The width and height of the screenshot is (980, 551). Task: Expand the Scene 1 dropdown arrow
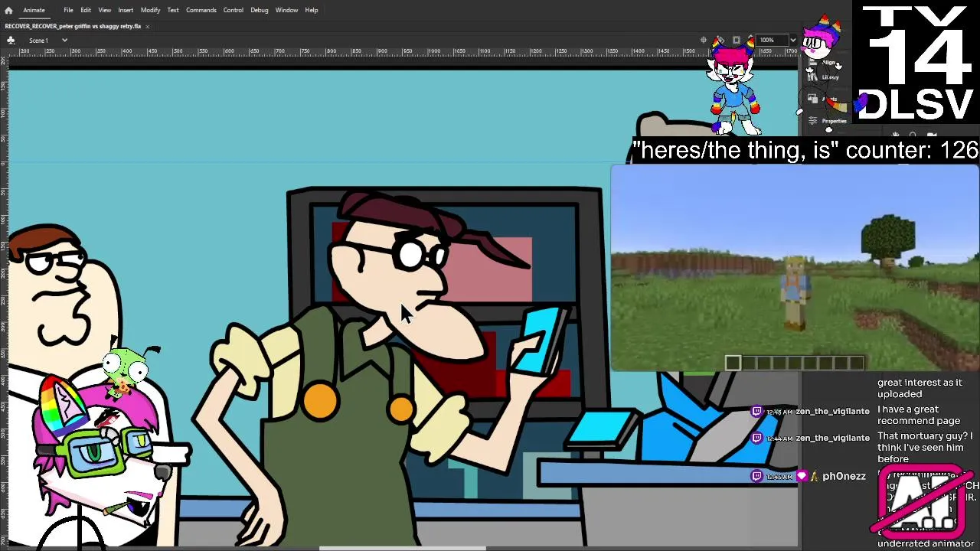(64, 40)
